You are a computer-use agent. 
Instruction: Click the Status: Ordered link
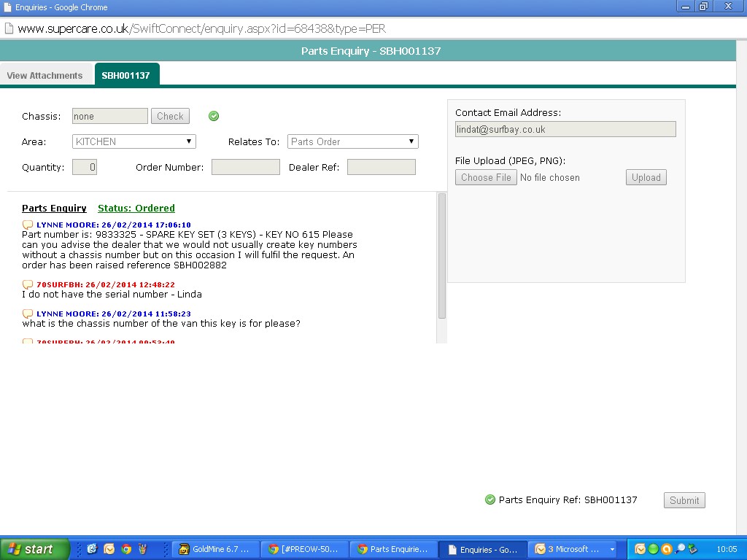pyautogui.click(x=136, y=208)
